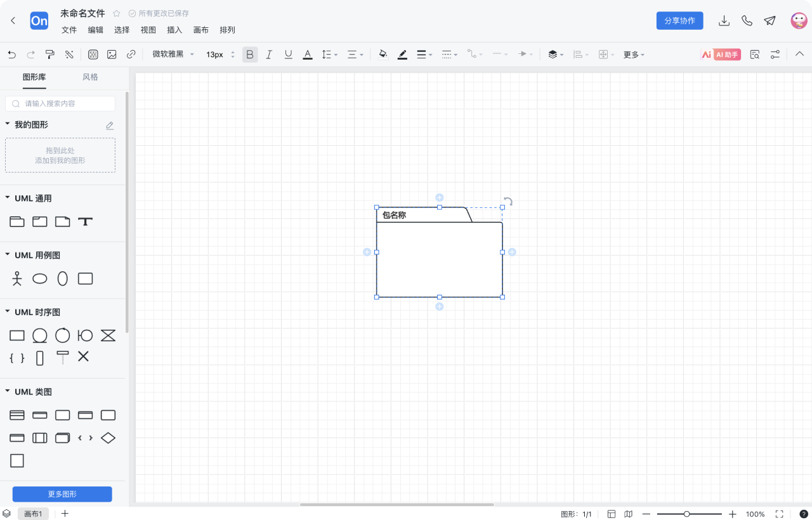The image size is (812, 520).
Task: Click the format painter icon
Action: (50, 55)
